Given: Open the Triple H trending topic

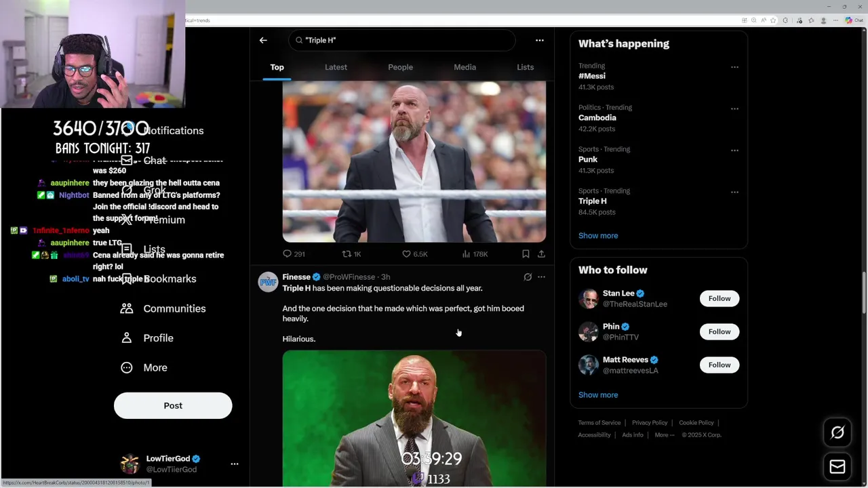Looking at the screenshot, I should pos(593,201).
